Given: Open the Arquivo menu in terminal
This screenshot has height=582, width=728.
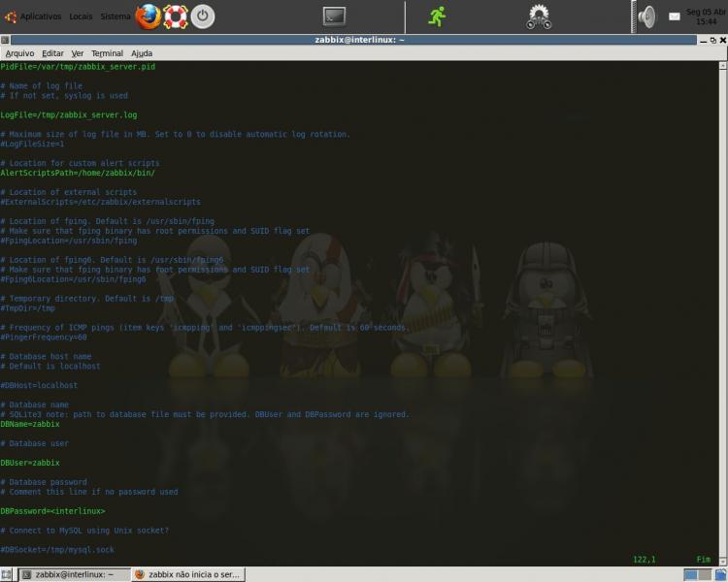Looking at the screenshot, I should click(19, 53).
